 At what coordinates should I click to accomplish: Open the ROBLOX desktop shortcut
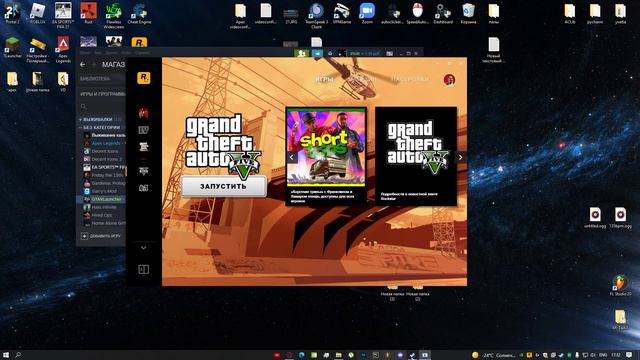(x=38, y=13)
